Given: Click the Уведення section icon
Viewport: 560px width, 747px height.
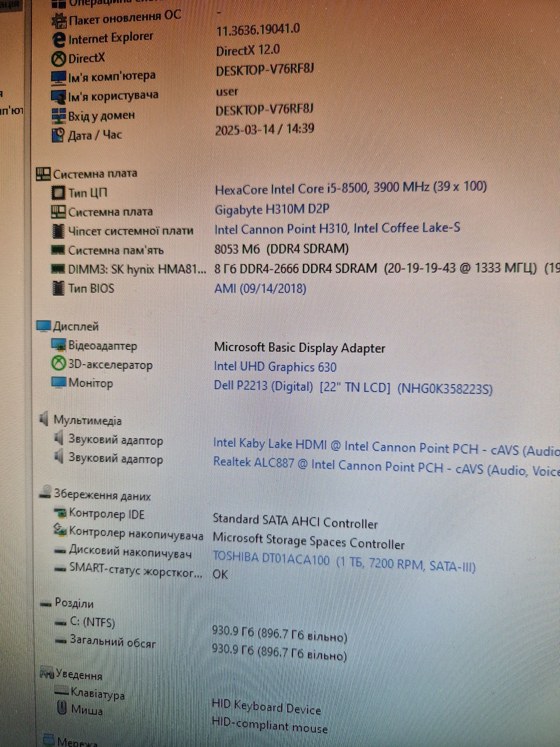Looking at the screenshot, I should pyautogui.click(x=47, y=674).
